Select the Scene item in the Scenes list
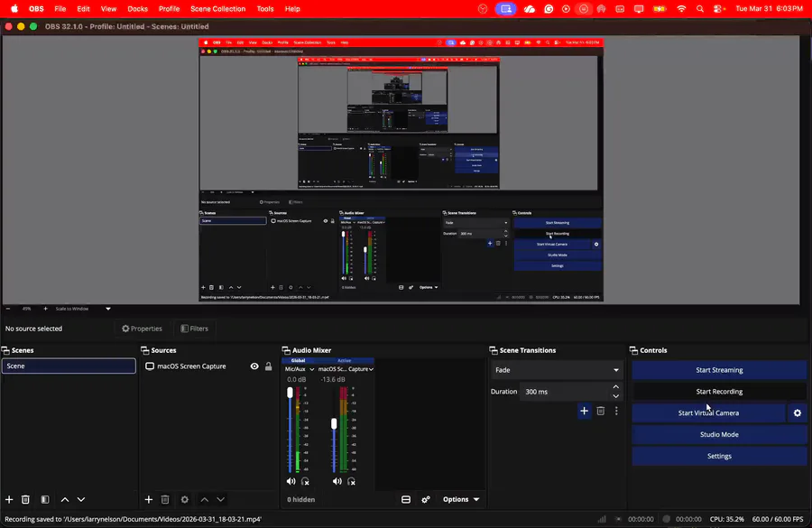 [x=69, y=366]
